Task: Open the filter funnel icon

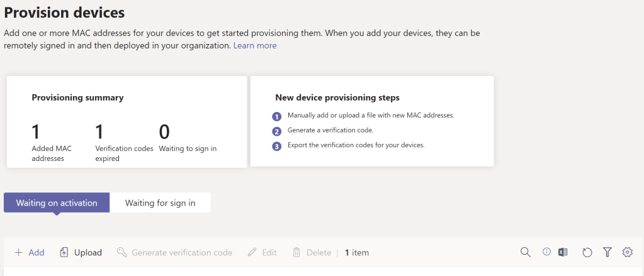Action: [607, 252]
